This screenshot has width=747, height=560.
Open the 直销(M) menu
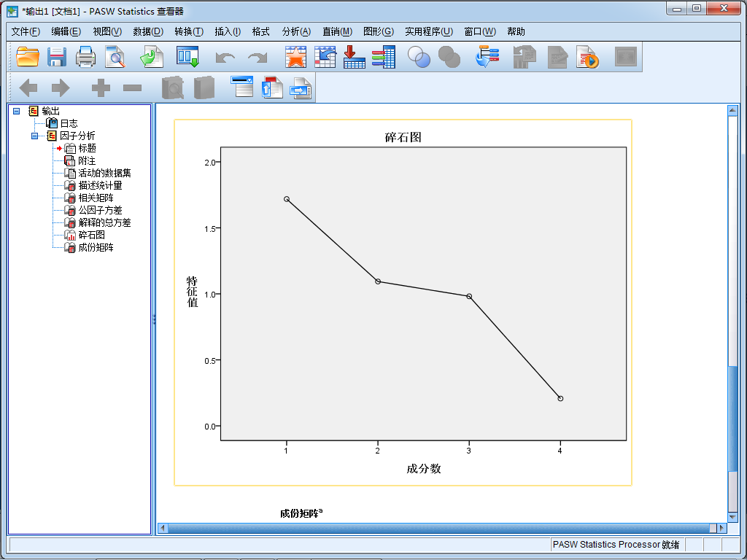click(337, 31)
